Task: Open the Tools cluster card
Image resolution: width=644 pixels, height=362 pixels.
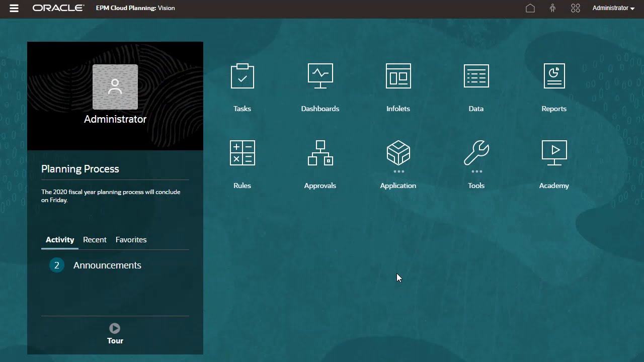Action: [x=476, y=164]
